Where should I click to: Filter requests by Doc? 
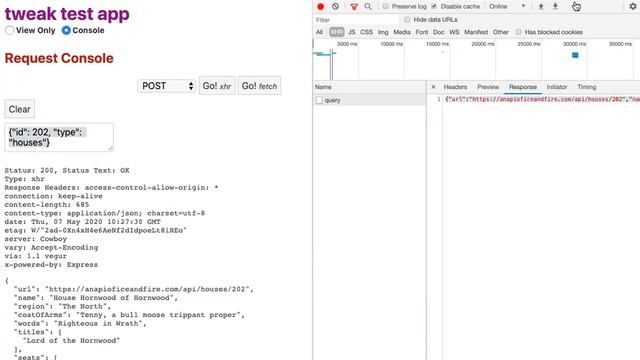[x=438, y=32]
